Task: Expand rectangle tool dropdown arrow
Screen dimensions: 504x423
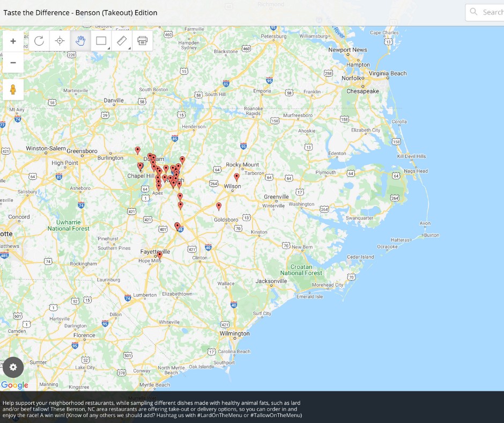Action: pyautogui.click(x=109, y=48)
